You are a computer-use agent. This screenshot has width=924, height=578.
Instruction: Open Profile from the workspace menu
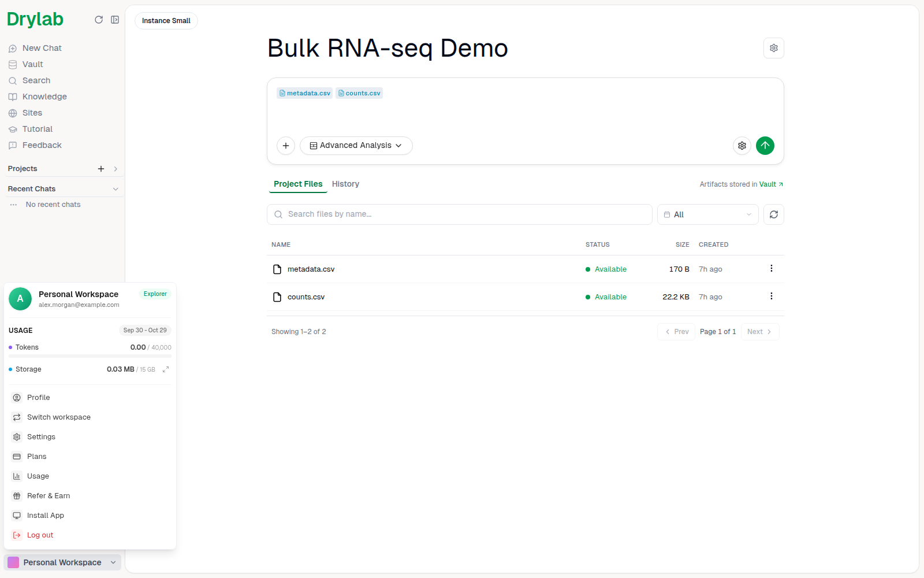[90, 398]
